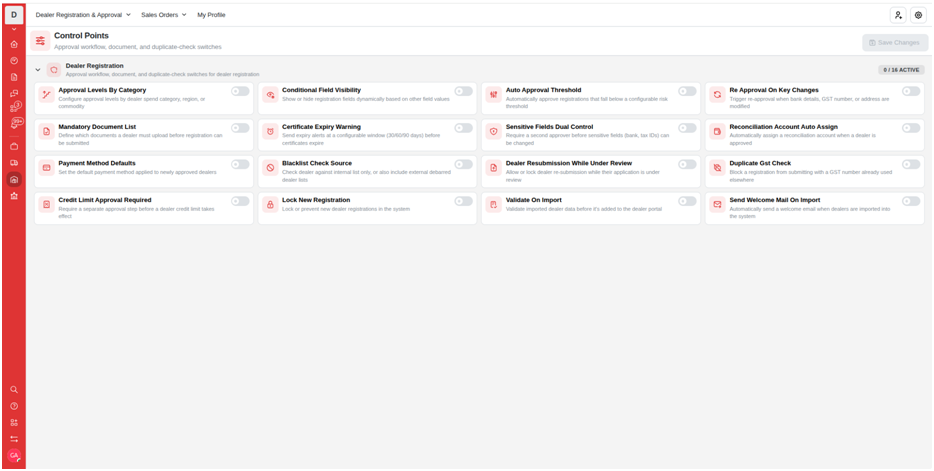Click the Control Points page header icon
934x471 pixels.
pyautogui.click(x=41, y=41)
